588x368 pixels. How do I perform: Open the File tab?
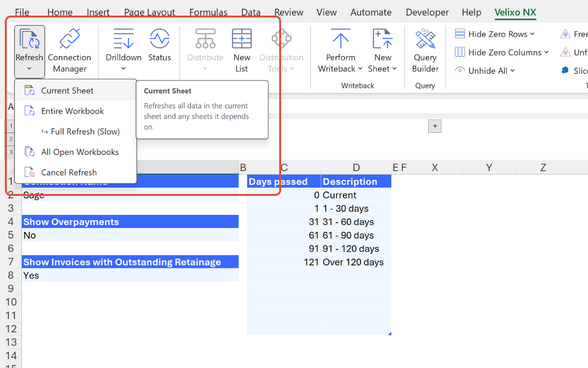click(x=22, y=12)
